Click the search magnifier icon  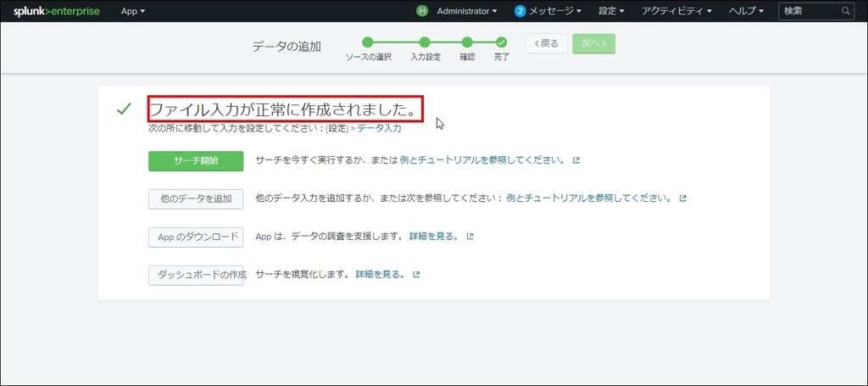(x=845, y=11)
